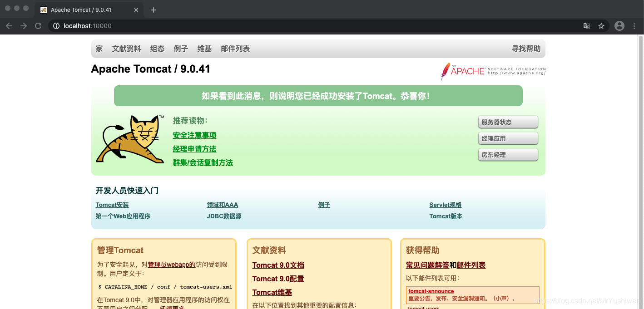Go back with the browser back arrow
The width and height of the screenshot is (644, 309).
(x=9, y=26)
